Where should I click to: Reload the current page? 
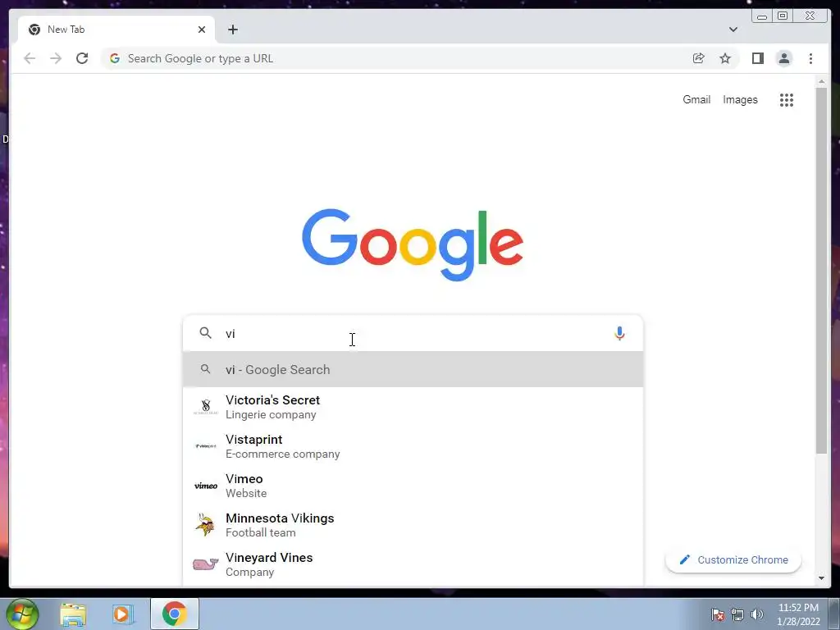click(x=82, y=58)
